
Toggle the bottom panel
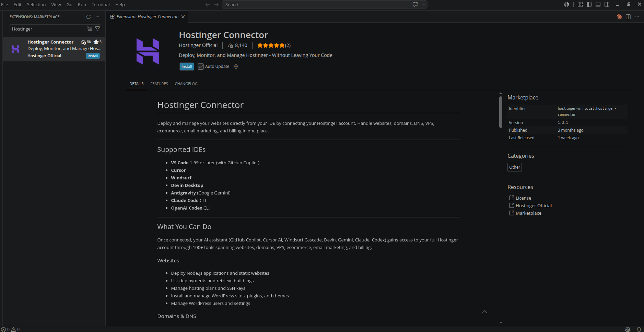coord(598,4)
